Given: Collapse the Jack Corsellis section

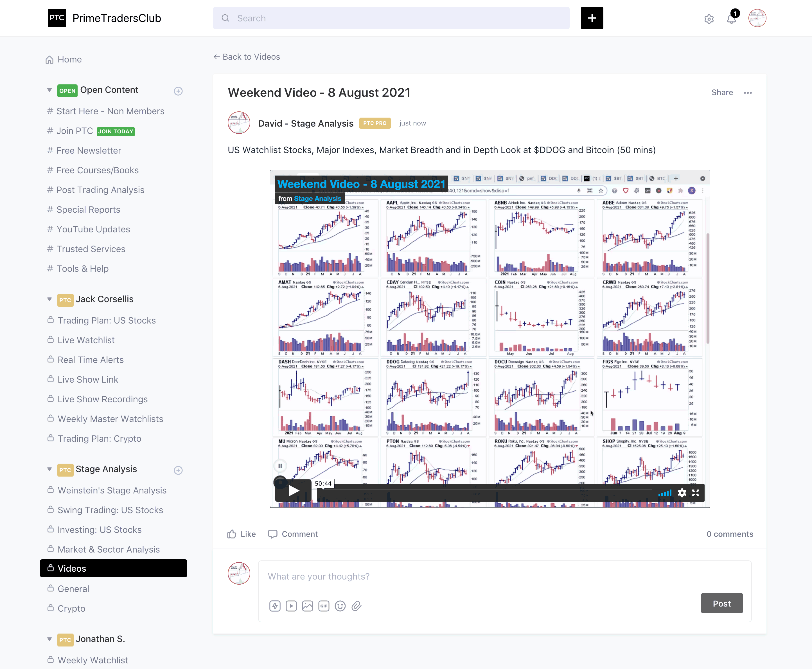Looking at the screenshot, I should pos(49,299).
